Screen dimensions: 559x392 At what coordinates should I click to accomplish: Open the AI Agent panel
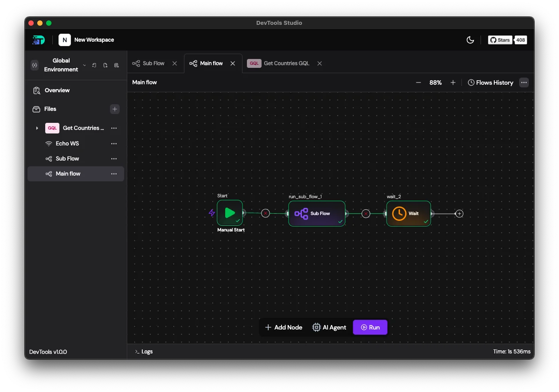coord(329,327)
